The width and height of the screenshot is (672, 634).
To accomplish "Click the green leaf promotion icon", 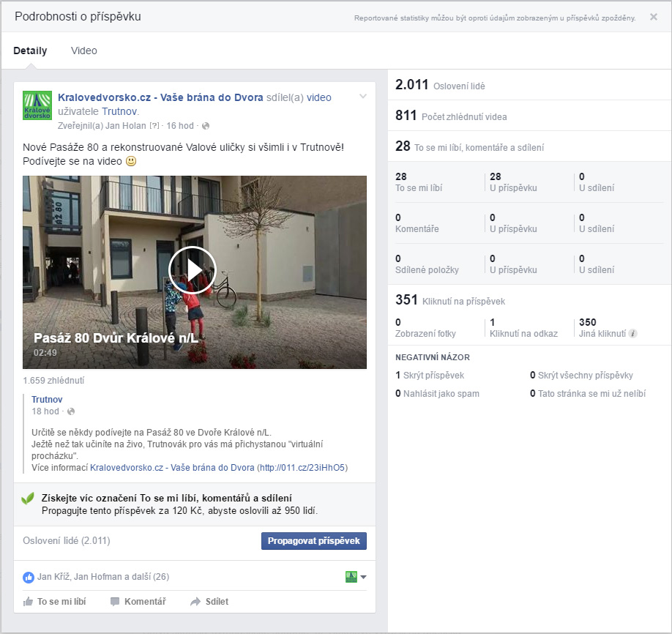I will click(x=28, y=499).
